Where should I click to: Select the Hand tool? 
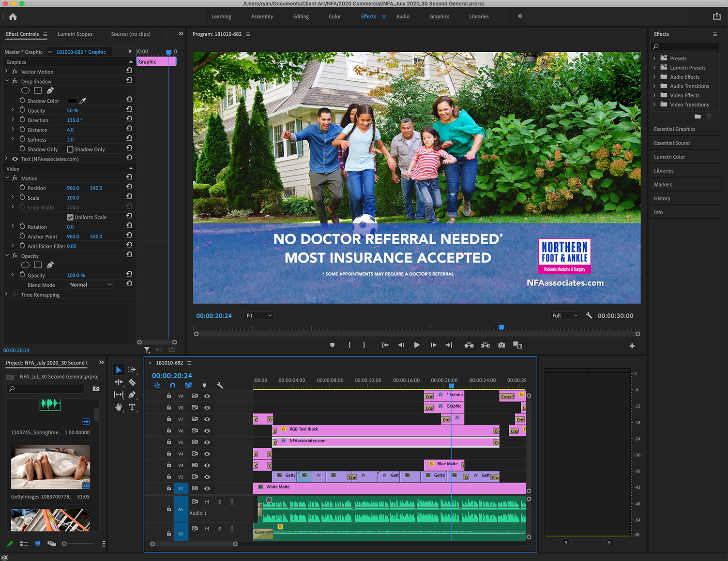coord(119,407)
